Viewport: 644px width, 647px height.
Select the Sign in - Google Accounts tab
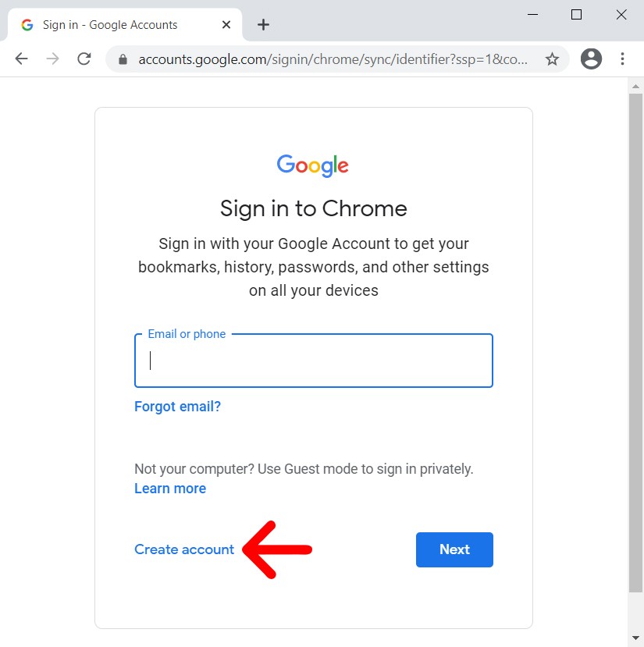[x=109, y=25]
